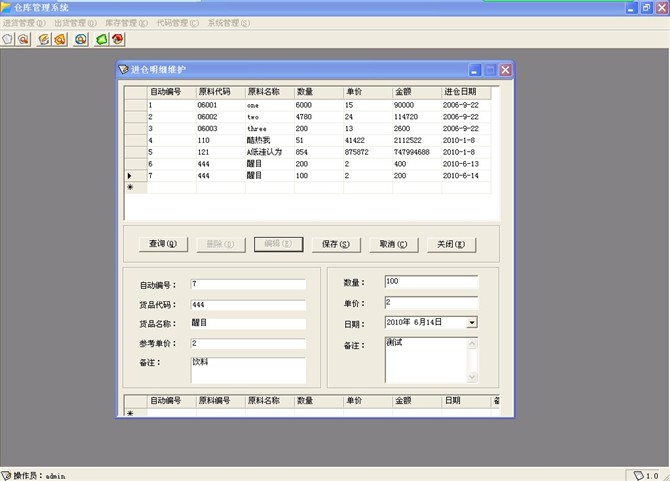
Task: Click the 进仓日期 column header
Action: point(466,92)
